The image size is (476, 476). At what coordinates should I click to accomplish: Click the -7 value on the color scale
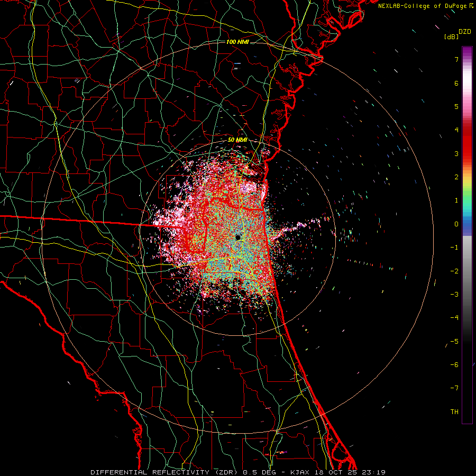[x=454, y=388]
